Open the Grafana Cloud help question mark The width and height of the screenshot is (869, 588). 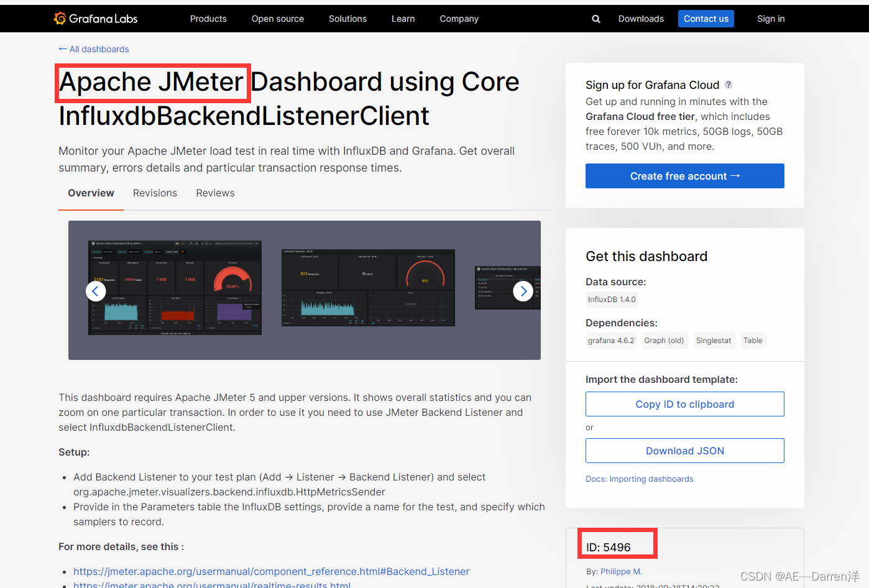coord(728,84)
